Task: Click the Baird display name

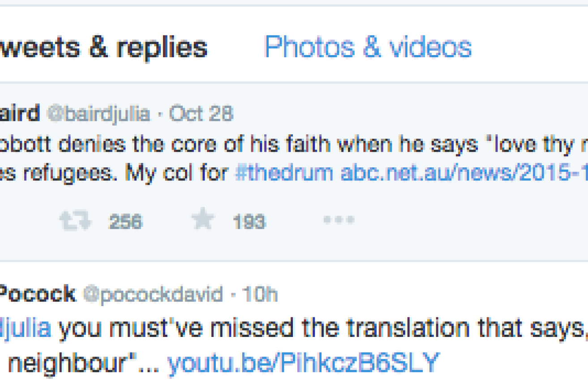Action: click(x=20, y=114)
